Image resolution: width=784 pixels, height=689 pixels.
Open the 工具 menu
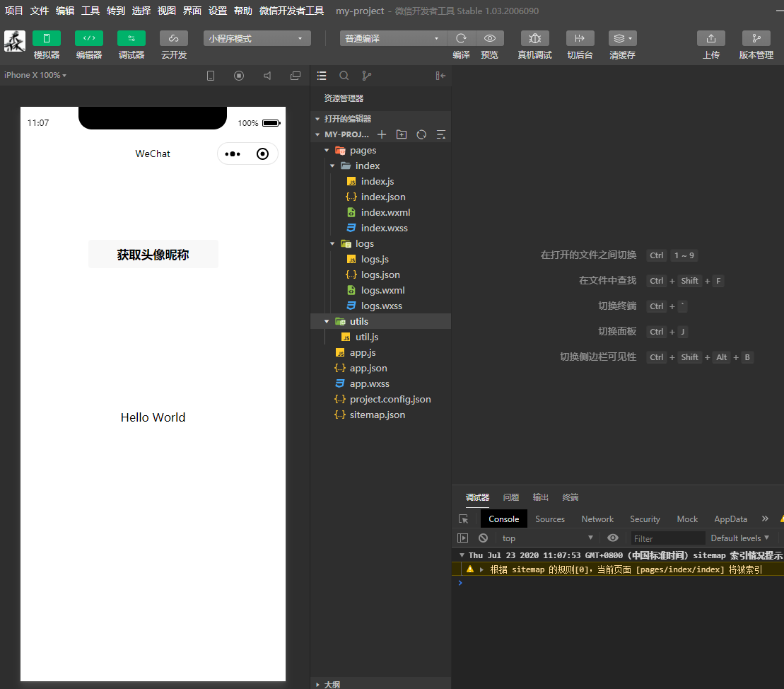point(90,11)
